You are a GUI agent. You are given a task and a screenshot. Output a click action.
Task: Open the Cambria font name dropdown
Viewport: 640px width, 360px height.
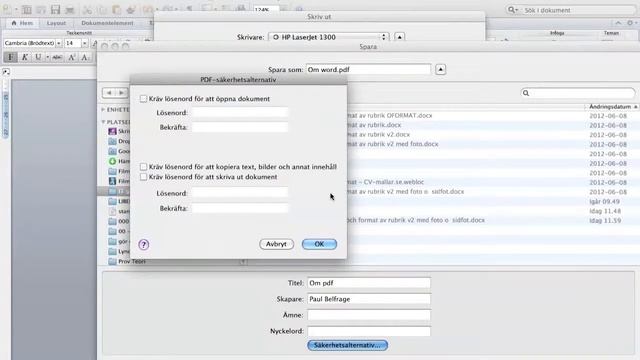tap(59, 43)
